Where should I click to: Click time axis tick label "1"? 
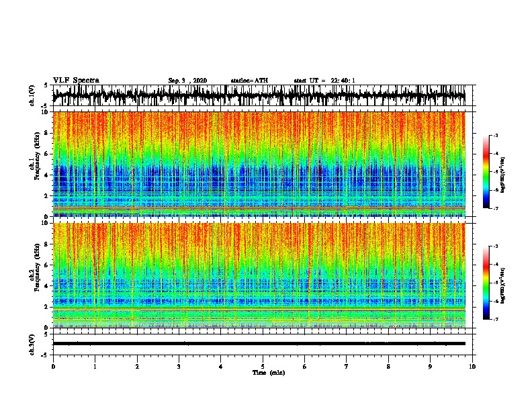(x=95, y=367)
